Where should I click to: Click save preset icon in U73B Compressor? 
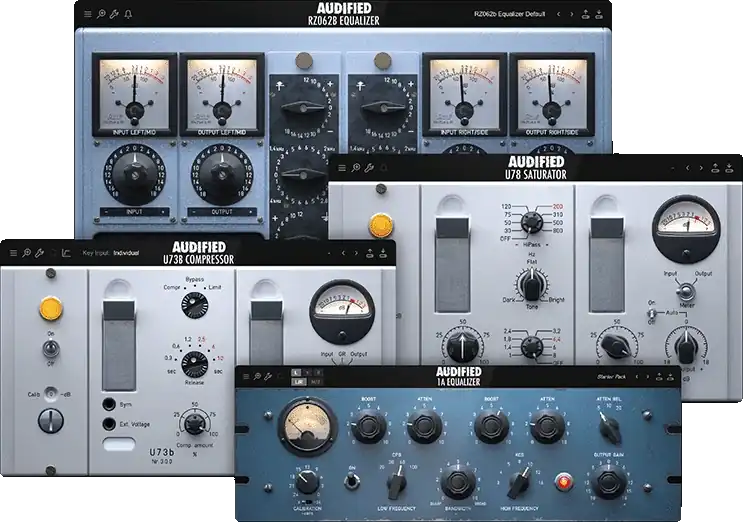click(383, 253)
